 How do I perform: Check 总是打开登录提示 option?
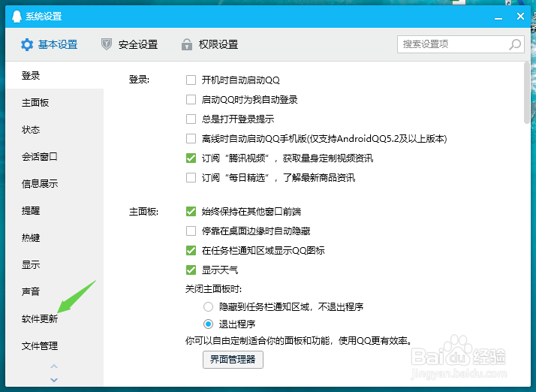[x=191, y=119]
